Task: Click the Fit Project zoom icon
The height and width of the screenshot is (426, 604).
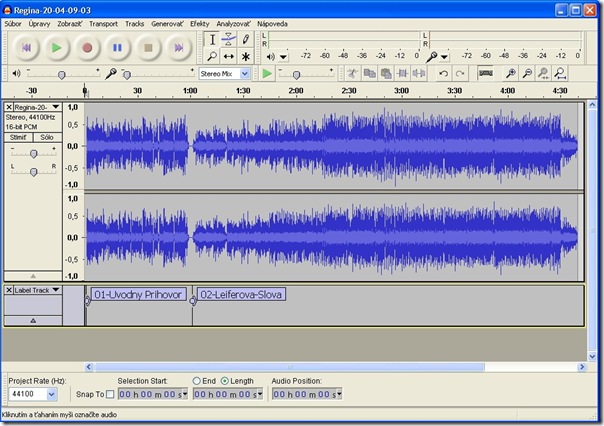Action: [x=560, y=73]
